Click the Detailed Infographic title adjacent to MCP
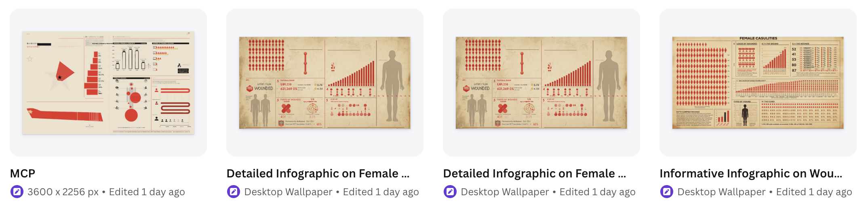868x209 pixels. (318, 173)
